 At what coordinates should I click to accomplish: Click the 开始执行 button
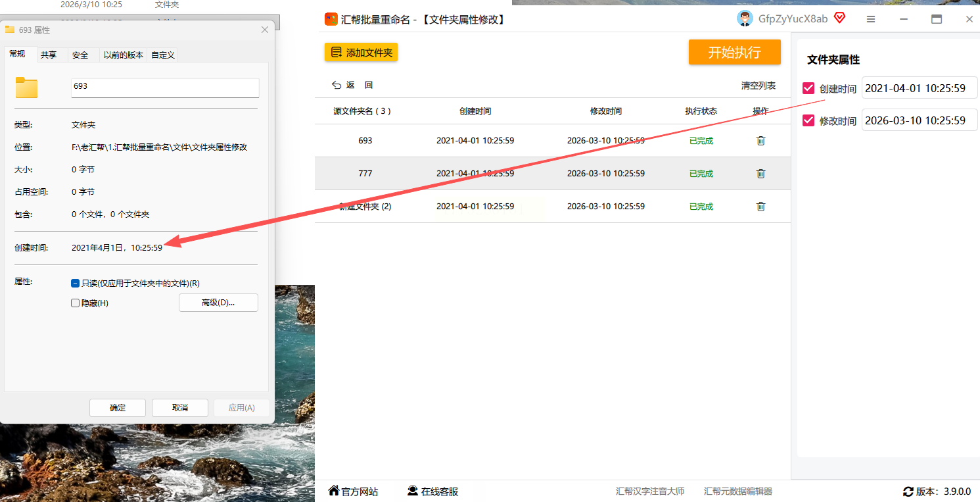[x=734, y=53]
